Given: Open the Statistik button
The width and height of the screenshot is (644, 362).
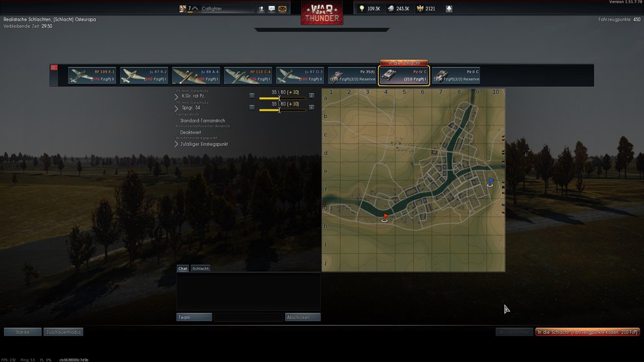Looking at the screenshot, I should pos(23,332).
